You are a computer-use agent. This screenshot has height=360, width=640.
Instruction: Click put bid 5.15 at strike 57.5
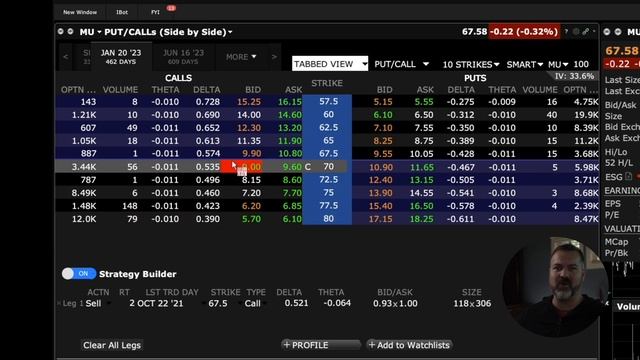pyautogui.click(x=382, y=102)
